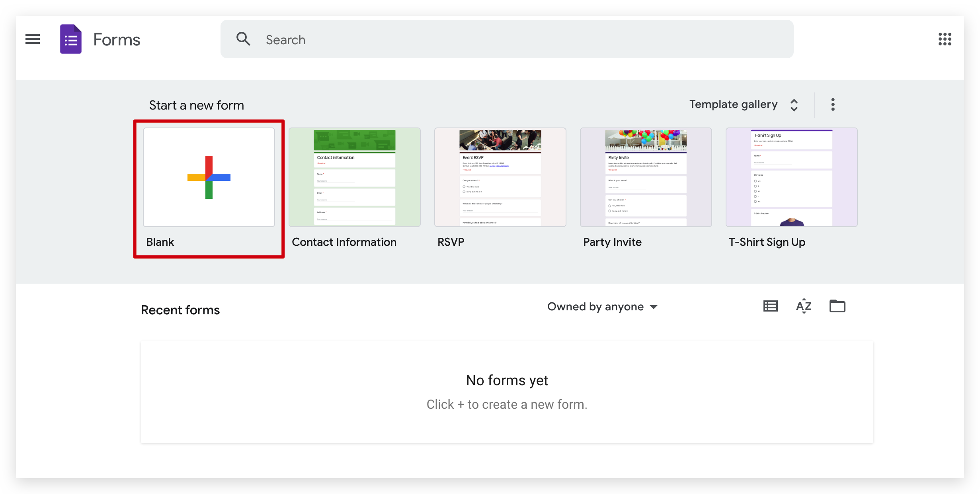
Task: Click the magnifier search icon
Action: tap(243, 39)
